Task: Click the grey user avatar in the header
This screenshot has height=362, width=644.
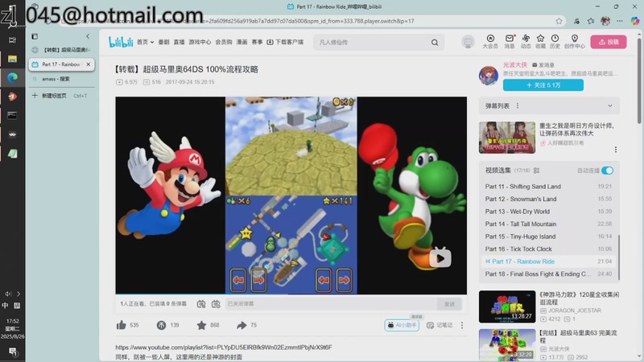Action: (468, 42)
